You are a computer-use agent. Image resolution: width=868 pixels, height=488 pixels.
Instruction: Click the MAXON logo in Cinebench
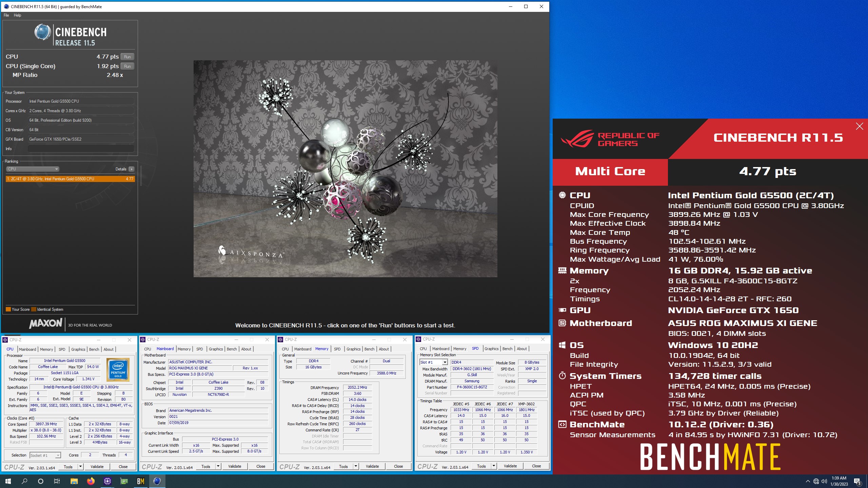pyautogui.click(x=46, y=324)
